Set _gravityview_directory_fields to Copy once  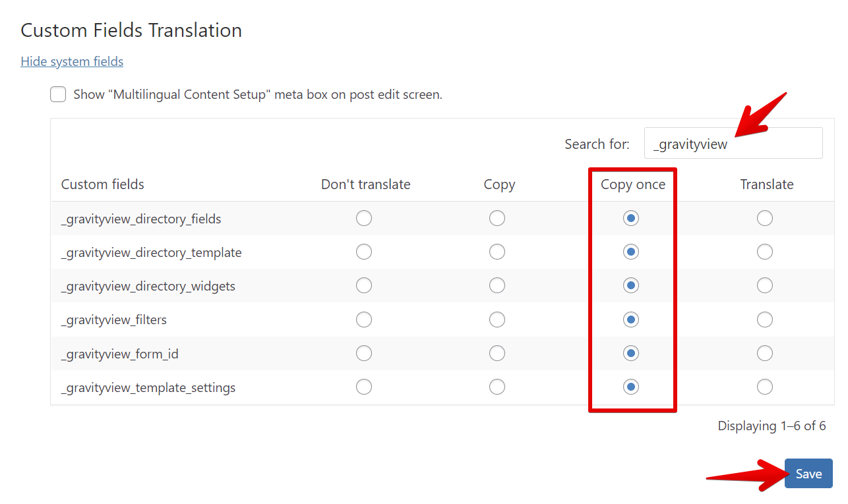point(631,218)
